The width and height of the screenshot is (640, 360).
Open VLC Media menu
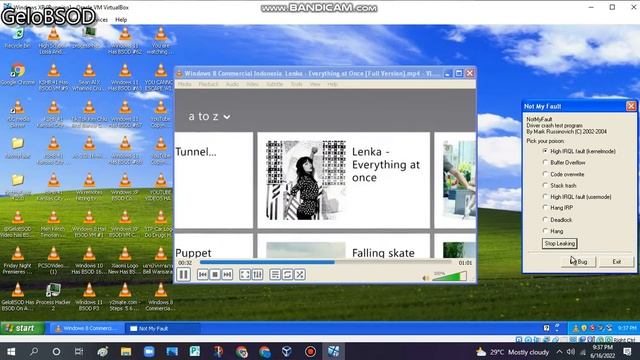point(184,84)
